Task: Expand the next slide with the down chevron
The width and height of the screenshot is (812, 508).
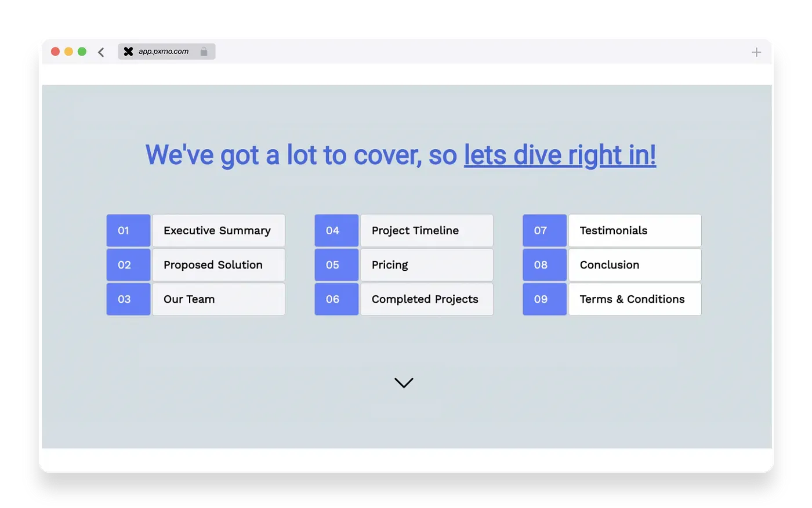Action: click(404, 382)
